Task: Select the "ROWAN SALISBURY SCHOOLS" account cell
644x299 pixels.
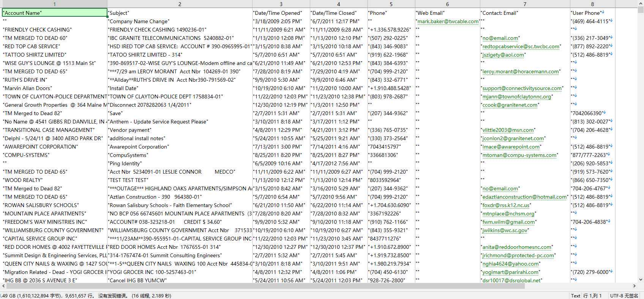Action: click(x=54, y=205)
